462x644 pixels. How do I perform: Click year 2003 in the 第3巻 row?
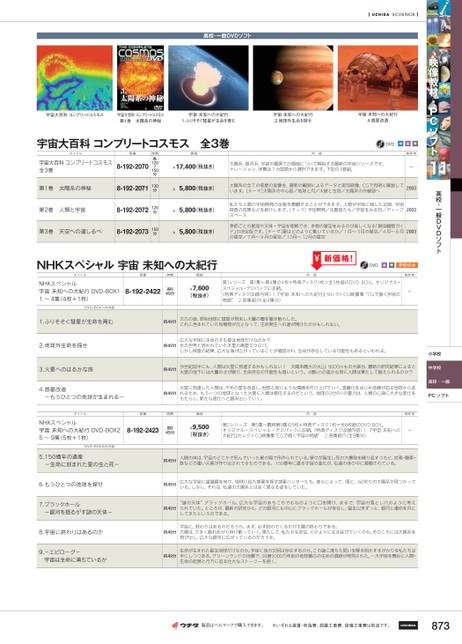point(411,232)
